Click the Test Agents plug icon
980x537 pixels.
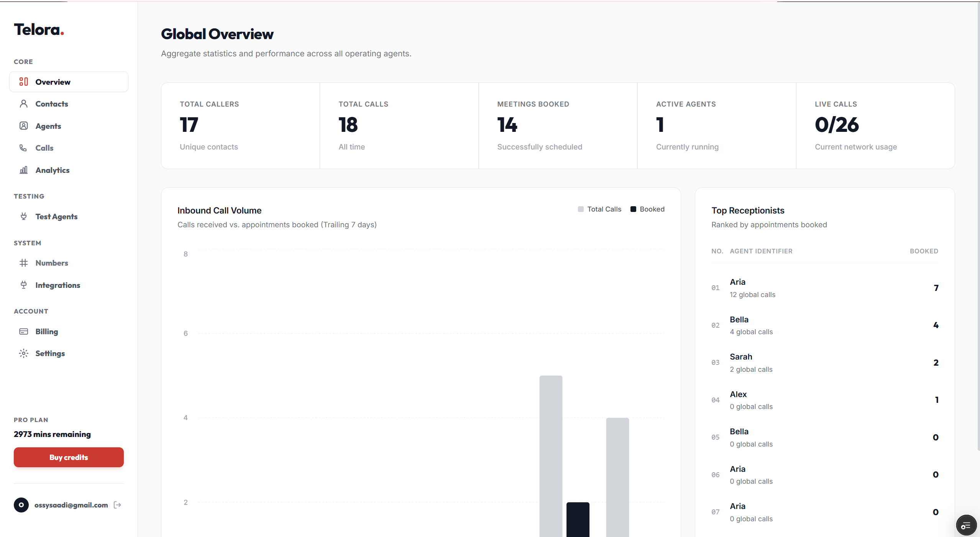pos(24,216)
